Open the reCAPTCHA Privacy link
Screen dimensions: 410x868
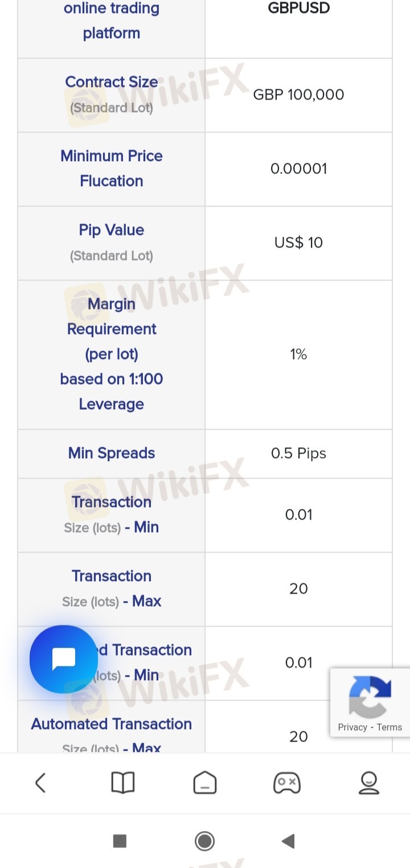click(352, 727)
